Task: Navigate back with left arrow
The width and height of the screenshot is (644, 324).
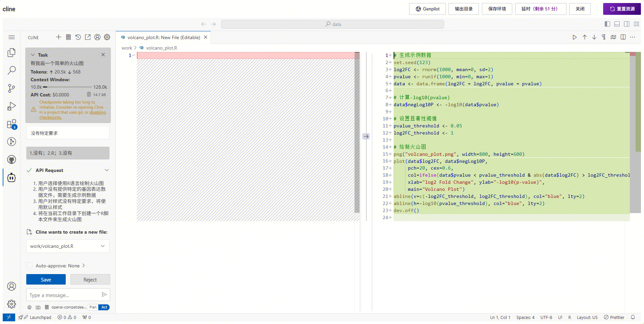Action: [x=204, y=24]
